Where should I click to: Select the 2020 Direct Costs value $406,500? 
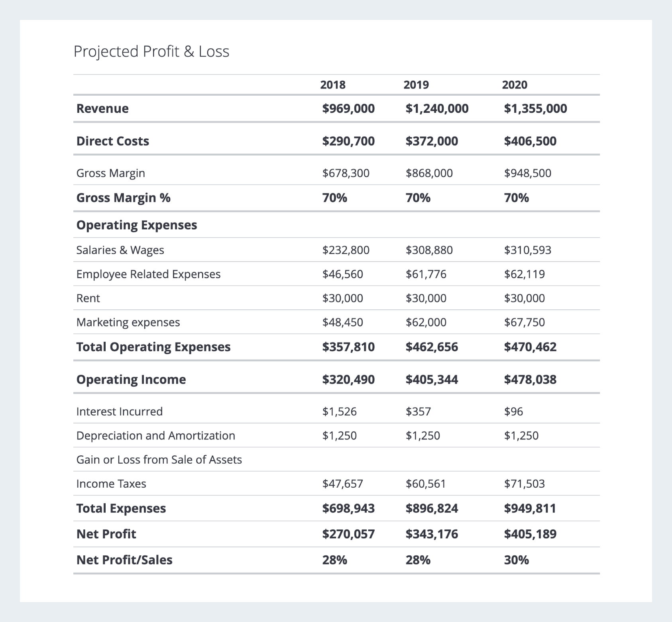(x=530, y=141)
